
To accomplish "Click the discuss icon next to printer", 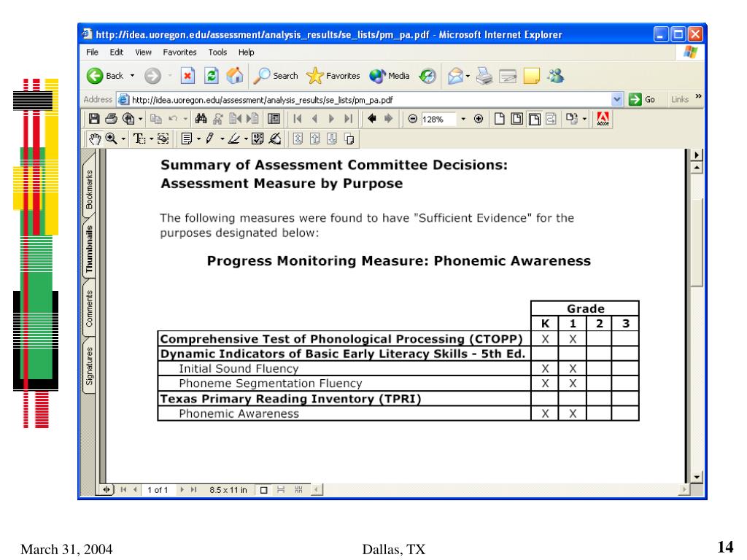I will pyautogui.click(x=508, y=76).
